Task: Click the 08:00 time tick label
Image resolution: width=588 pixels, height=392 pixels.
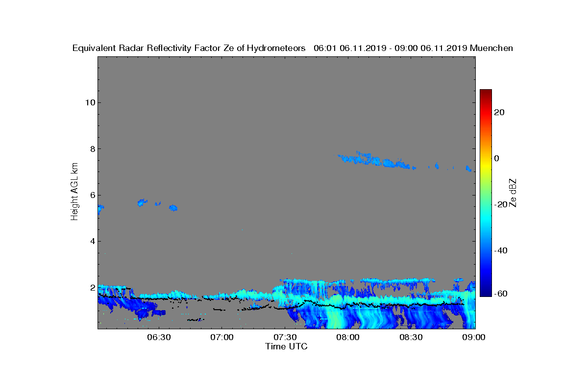Action: (x=347, y=338)
